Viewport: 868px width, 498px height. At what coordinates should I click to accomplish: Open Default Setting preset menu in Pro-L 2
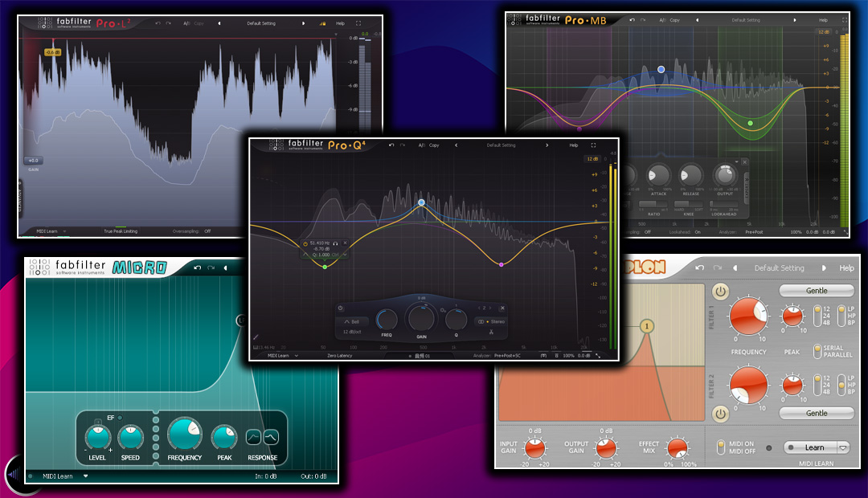click(x=260, y=23)
